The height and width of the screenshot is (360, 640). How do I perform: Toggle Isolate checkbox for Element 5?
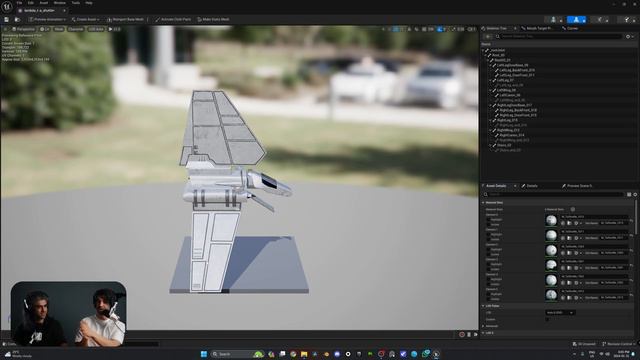(489, 299)
